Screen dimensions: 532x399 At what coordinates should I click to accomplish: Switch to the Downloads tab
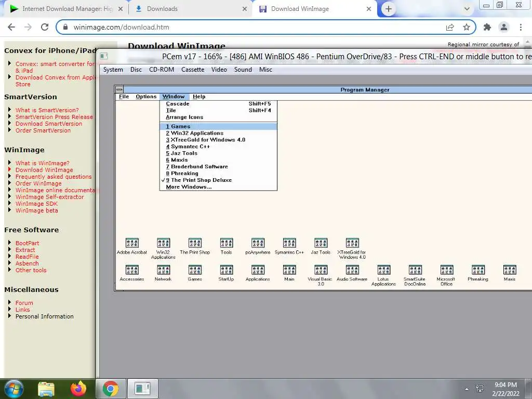point(191,9)
